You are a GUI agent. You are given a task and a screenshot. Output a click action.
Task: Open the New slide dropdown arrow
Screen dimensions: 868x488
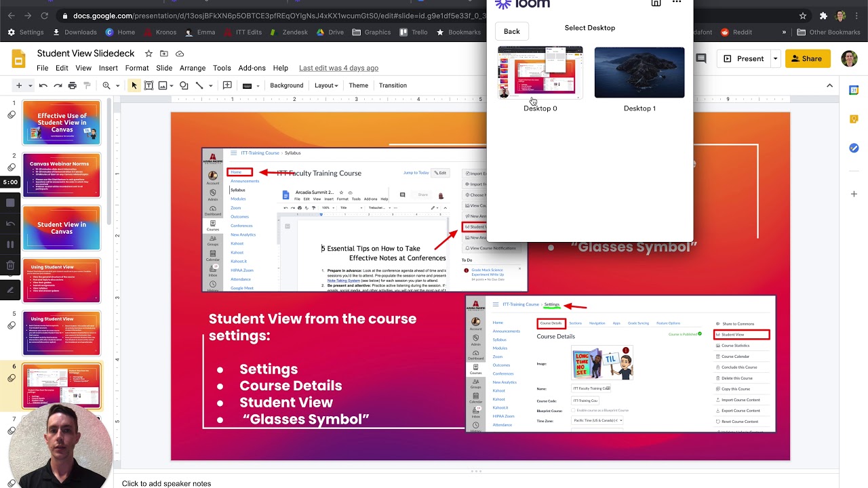click(30, 85)
